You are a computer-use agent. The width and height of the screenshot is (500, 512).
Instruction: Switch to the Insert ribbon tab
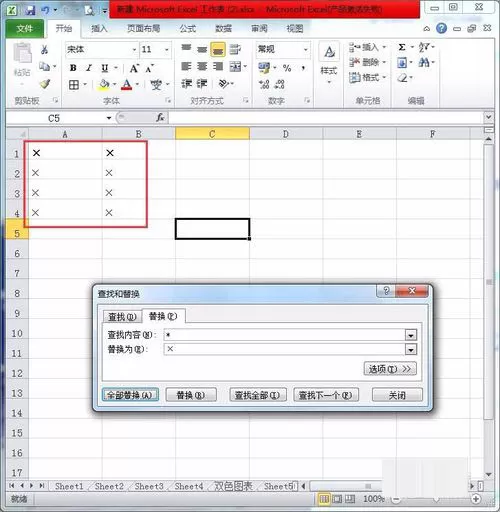(x=99, y=29)
